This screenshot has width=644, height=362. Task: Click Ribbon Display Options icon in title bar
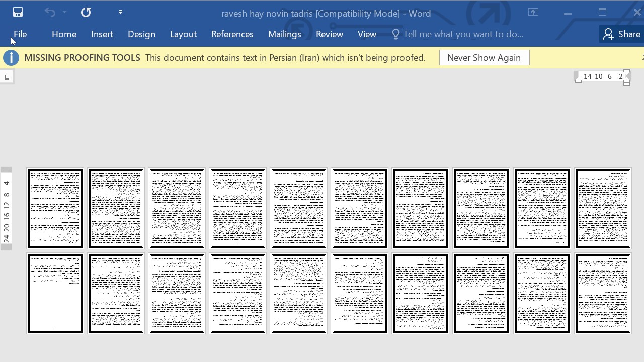533,12
